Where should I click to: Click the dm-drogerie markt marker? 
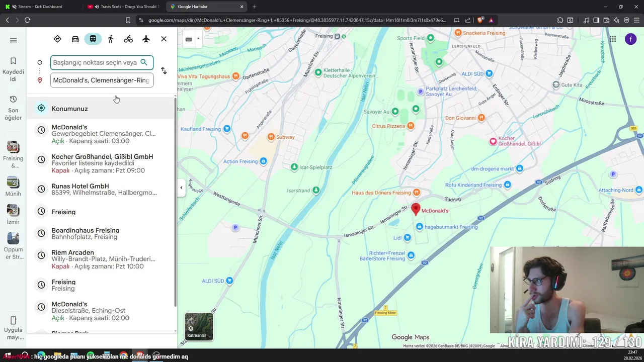click(520, 168)
